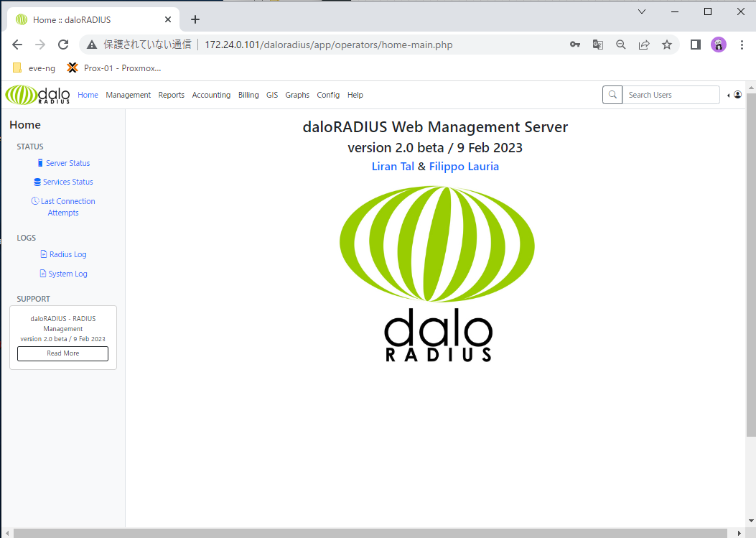This screenshot has height=538, width=756.
Task: Open the Accounting menu
Action: [211, 95]
